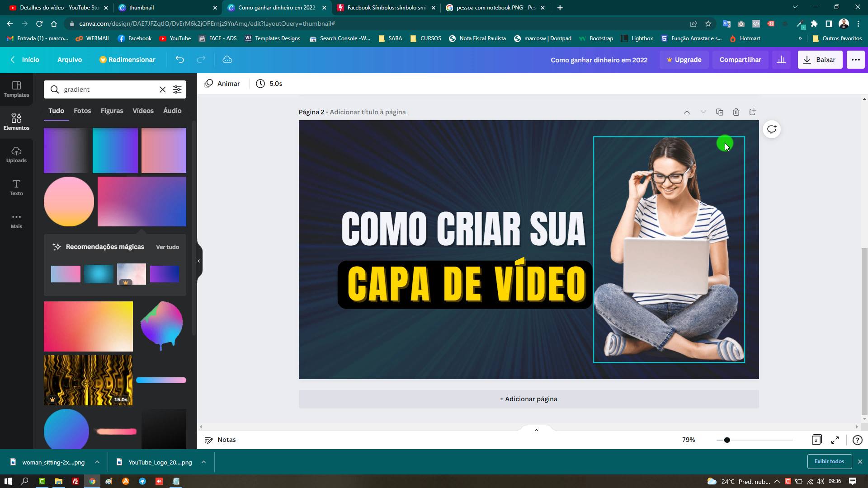The width and height of the screenshot is (868, 488).
Task: Enter fullscreen presentation mode
Action: click(835, 440)
